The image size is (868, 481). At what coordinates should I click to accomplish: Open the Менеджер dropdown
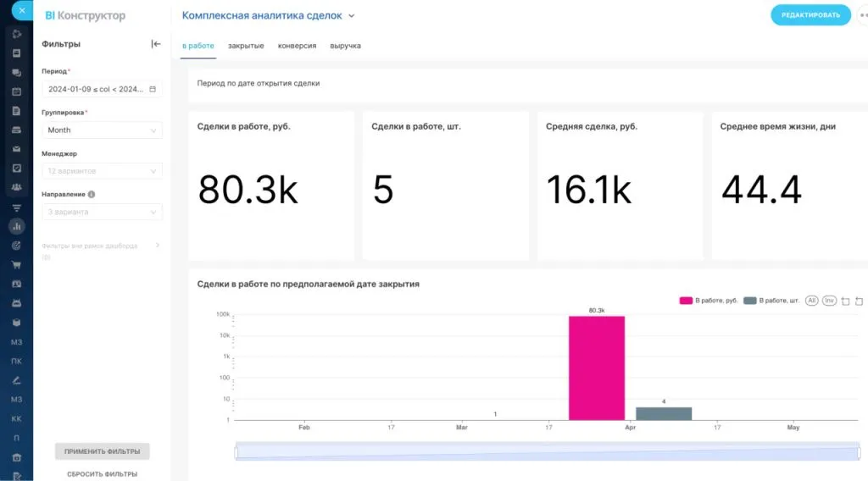pyautogui.click(x=102, y=171)
